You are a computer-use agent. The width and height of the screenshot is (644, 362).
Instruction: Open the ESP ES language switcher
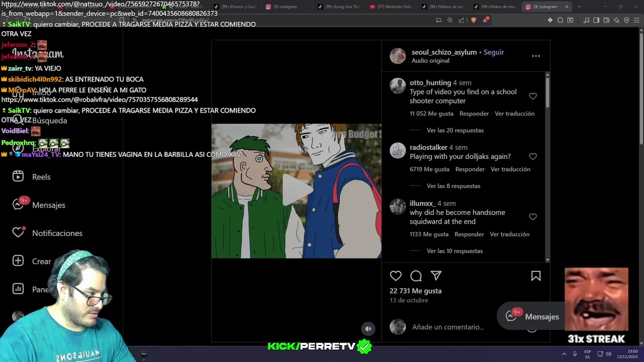click(588, 354)
